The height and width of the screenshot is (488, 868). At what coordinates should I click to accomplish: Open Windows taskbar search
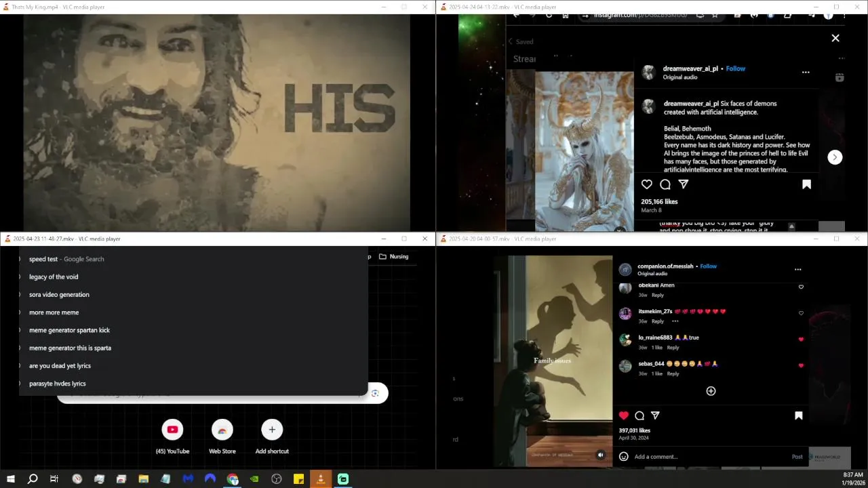click(x=33, y=479)
